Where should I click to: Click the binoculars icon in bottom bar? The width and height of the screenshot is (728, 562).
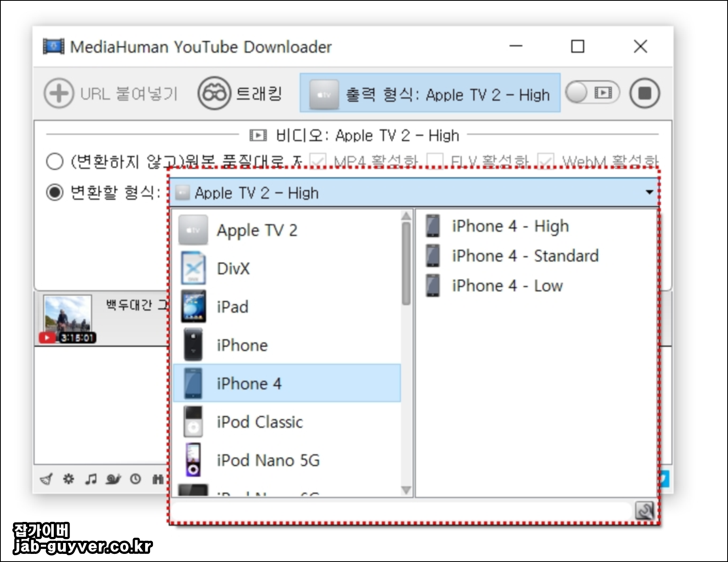[158, 479]
